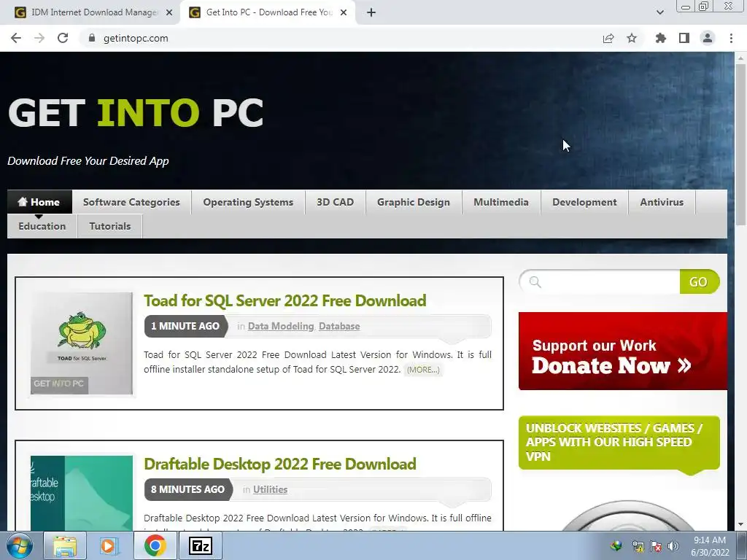Open Operating Systems menu
747x560 pixels.
pyautogui.click(x=248, y=202)
